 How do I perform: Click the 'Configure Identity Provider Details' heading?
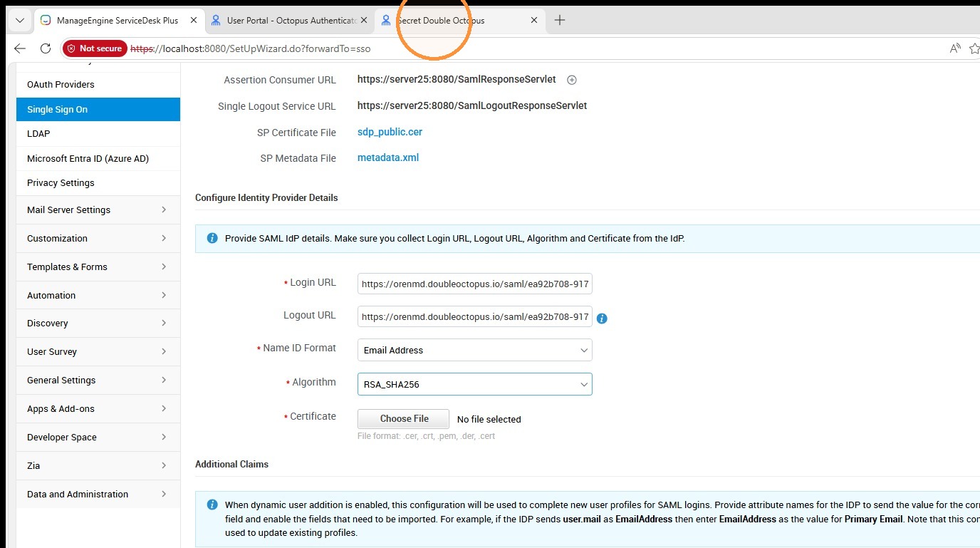(266, 197)
